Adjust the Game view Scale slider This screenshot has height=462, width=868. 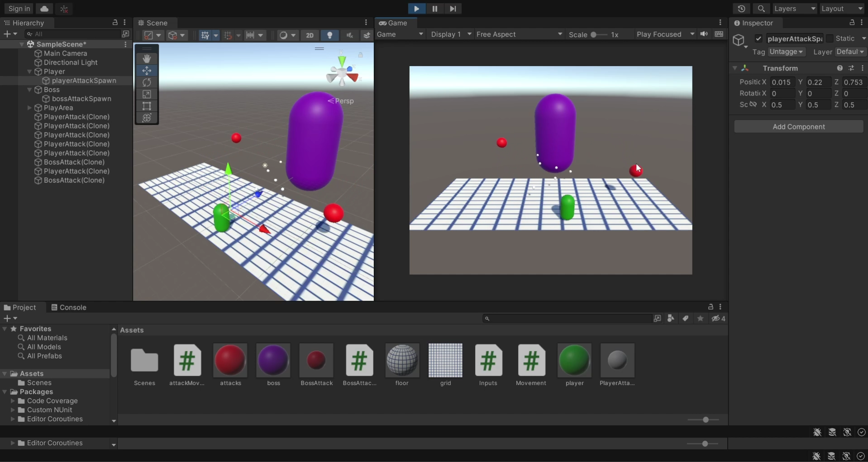tap(593, 35)
